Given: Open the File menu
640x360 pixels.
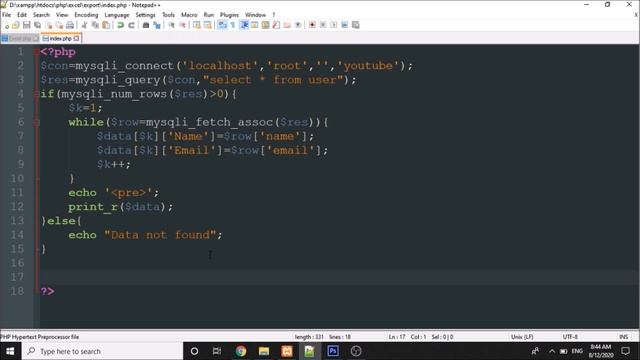Looking at the screenshot, I should (7, 15).
